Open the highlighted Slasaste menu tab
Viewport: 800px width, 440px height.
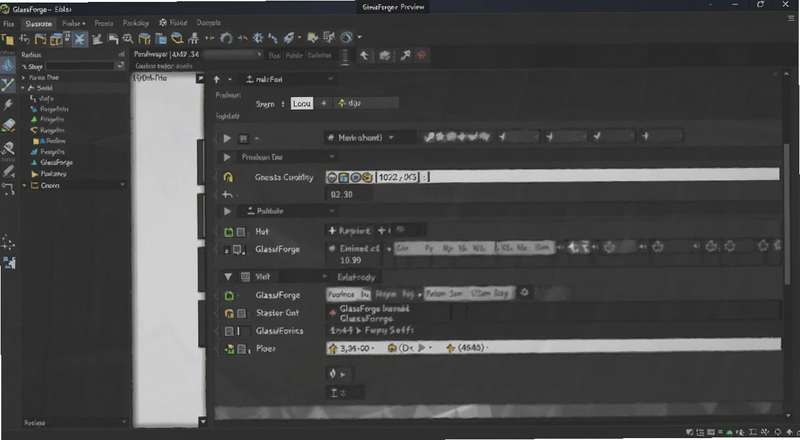38,23
